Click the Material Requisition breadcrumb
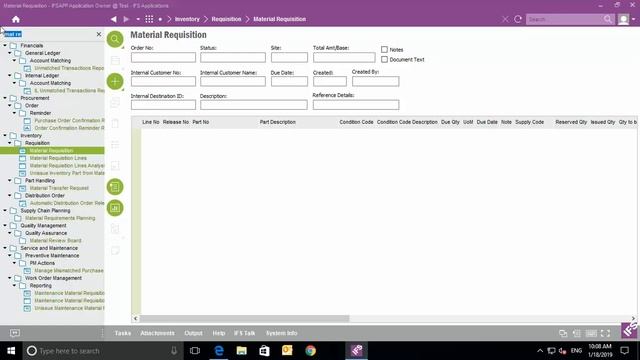 tap(279, 19)
